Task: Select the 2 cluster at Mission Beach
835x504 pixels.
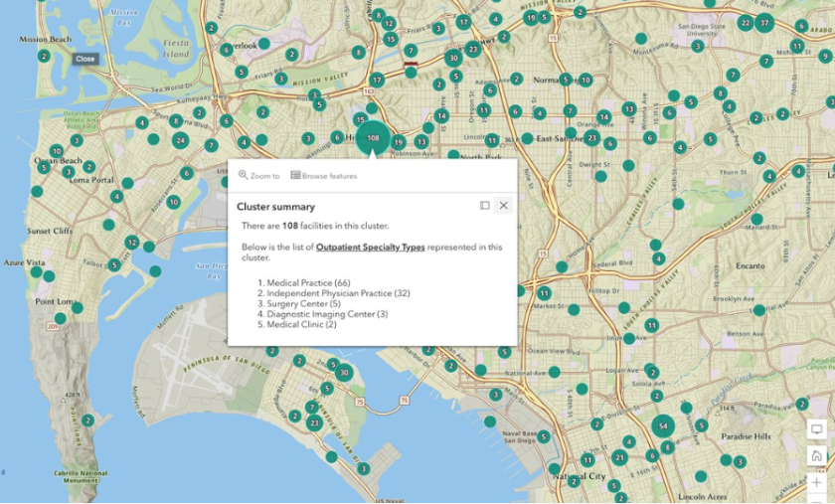Action: pyautogui.click(x=44, y=56)
